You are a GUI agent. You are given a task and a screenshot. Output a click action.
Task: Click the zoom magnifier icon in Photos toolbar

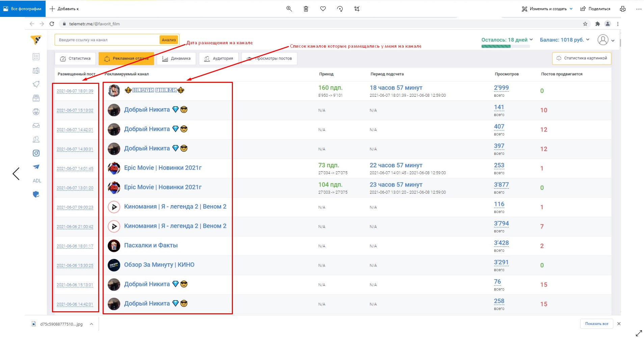289,9
